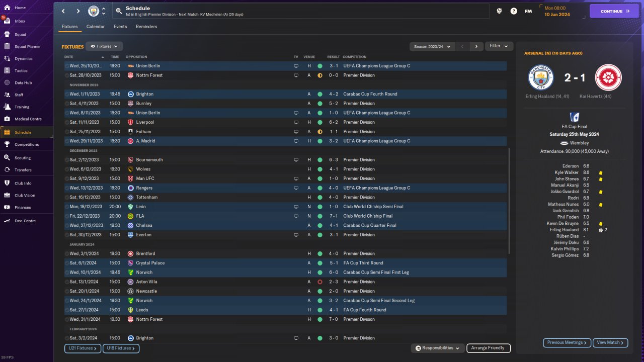Open Previous Meetings
The image size is (644, 362).
(567, 342)
